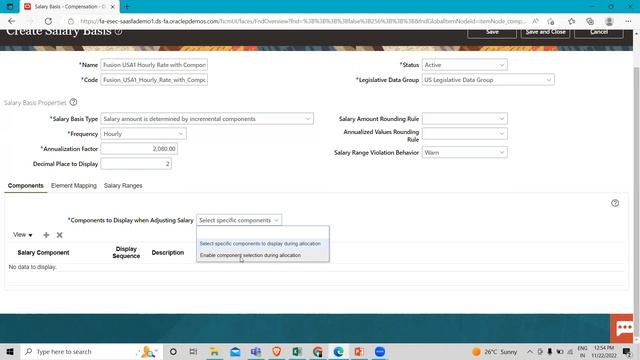Click the Cancel button
Viewport: 640px width, 360px height.
[x=599, y=33]
